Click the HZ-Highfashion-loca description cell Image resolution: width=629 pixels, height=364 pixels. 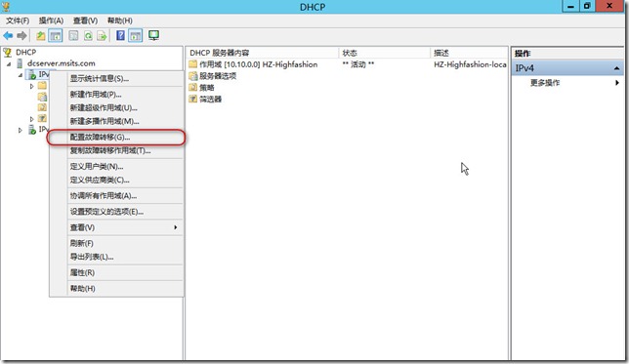[x=470, y=64]
